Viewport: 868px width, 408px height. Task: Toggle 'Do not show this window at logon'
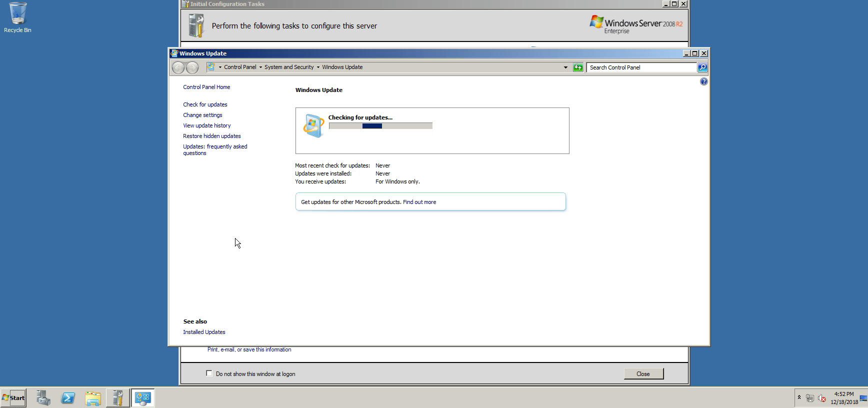[x=209, y=373]
